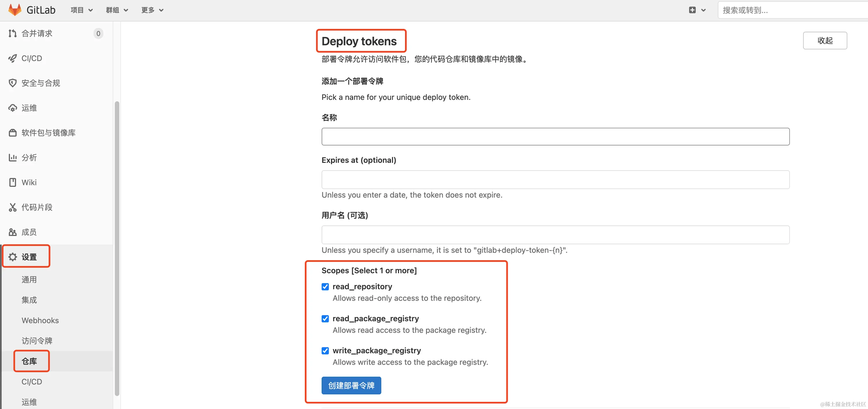Open the CI/CD rocket icon
Screen dimensions: 868x409
[x=12, y=58]
